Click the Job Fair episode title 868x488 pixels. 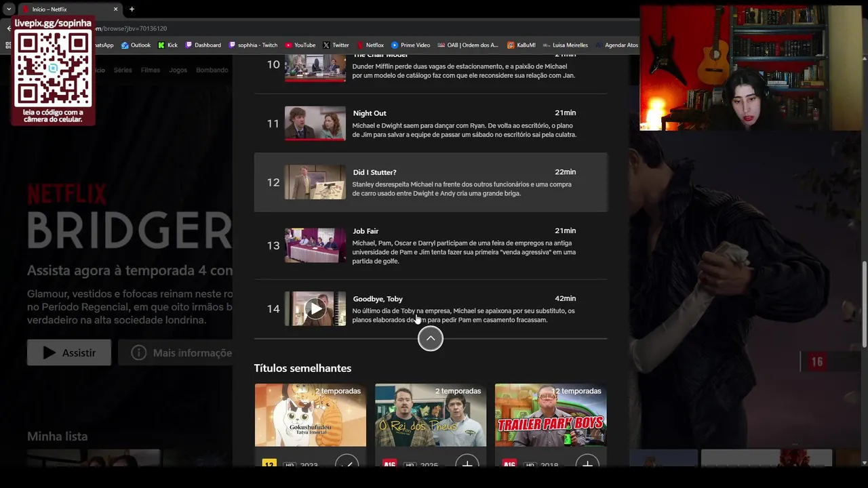pyautogui.click(x=366, y=231)
